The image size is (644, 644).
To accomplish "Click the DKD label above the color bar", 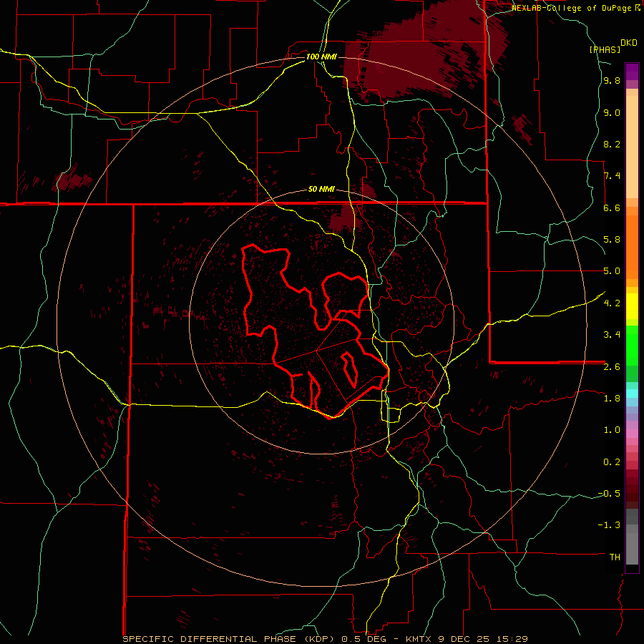I will [x=629, y=43].
